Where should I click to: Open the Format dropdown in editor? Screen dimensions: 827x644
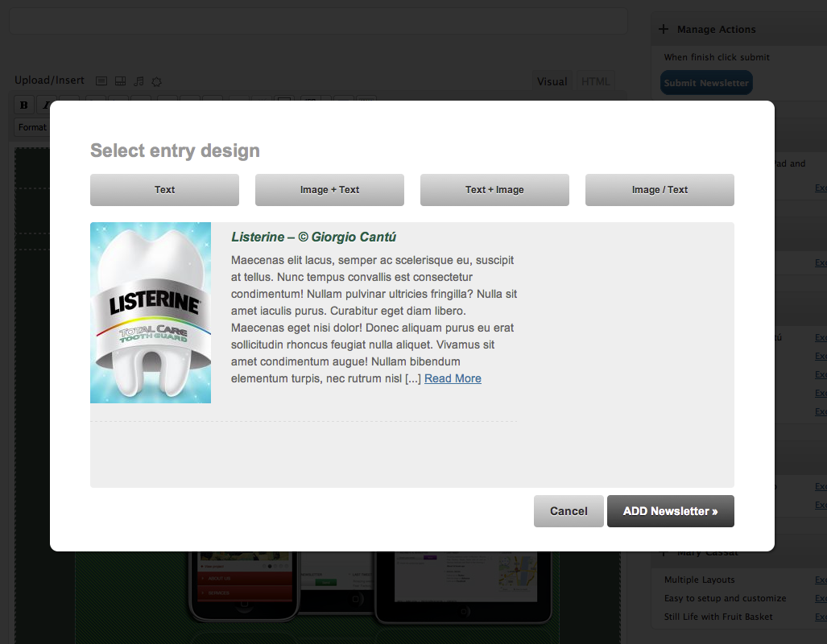pyautogui.click(x=31, y=127)
